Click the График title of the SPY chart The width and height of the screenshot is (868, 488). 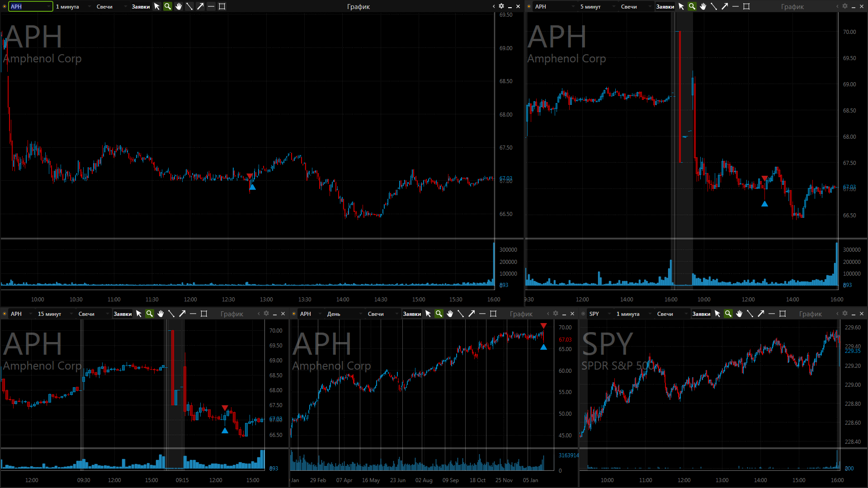pyautogui.click(x=811, y=314)
